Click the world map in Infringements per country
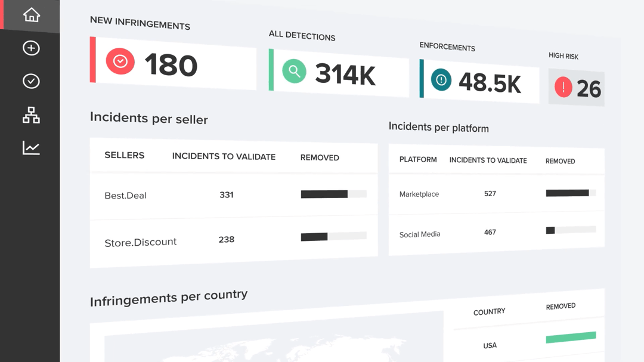Viewport: 644px width, 362px height. [x=268, y=346]
